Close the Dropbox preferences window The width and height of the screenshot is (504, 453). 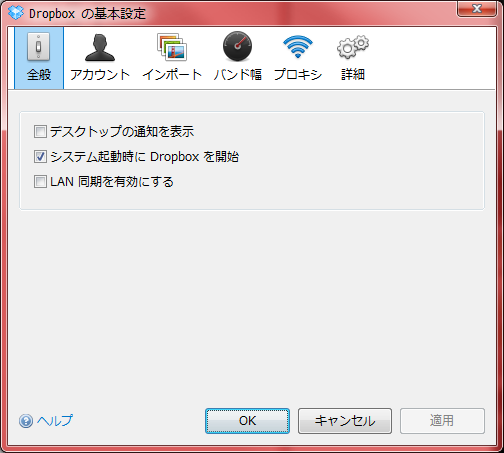click(x=477, y=9)
